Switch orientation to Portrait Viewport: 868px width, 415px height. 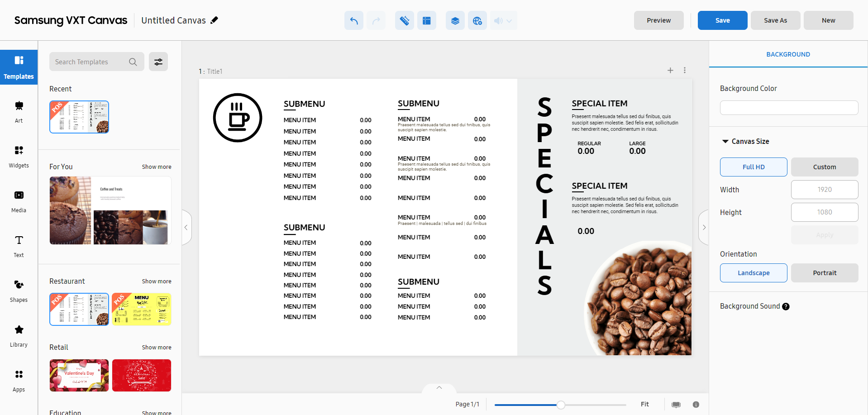(x=824, y=273)
